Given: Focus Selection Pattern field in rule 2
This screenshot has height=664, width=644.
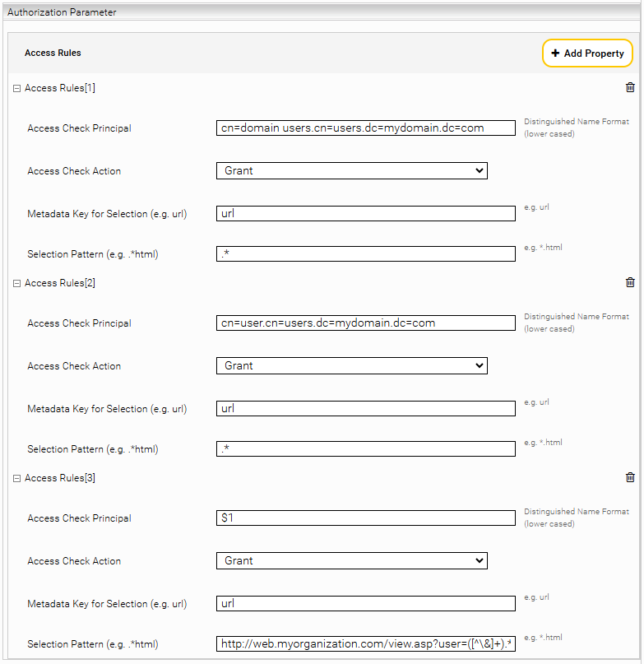Looking at the screenshot, I should pyautogui.click(x=366, y=449).
